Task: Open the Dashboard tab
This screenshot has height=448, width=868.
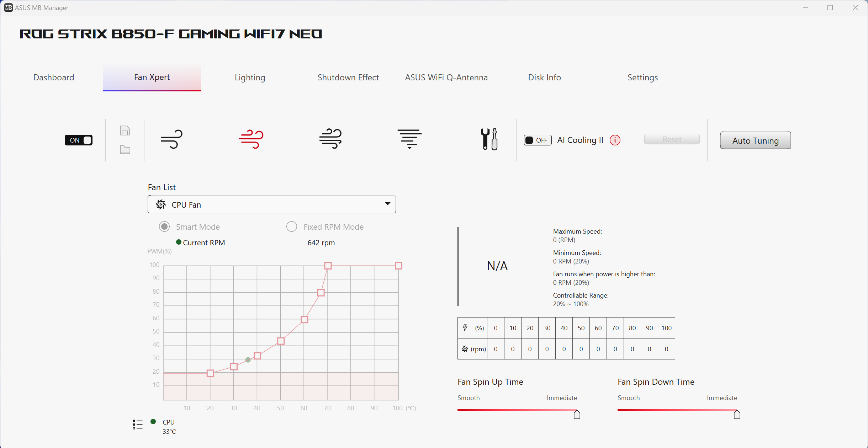Action: pyautogui.click(x=54, y=78)
